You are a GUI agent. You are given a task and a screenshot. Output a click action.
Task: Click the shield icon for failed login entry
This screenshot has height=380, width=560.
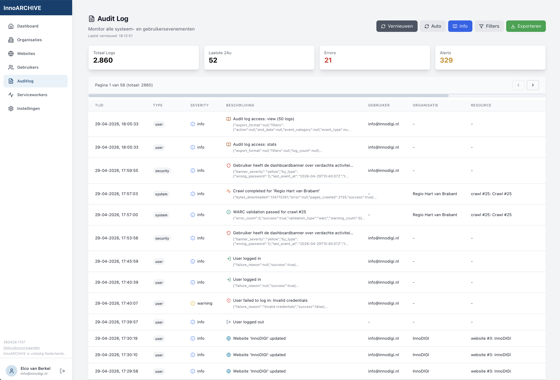(x=229, y=301)
